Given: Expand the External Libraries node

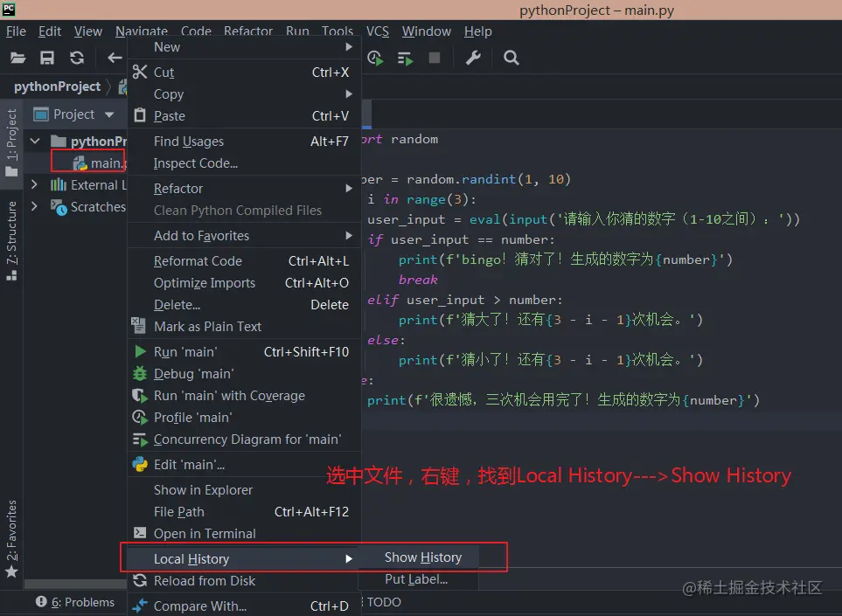Looking at the screenshot, I should [34, 184].
